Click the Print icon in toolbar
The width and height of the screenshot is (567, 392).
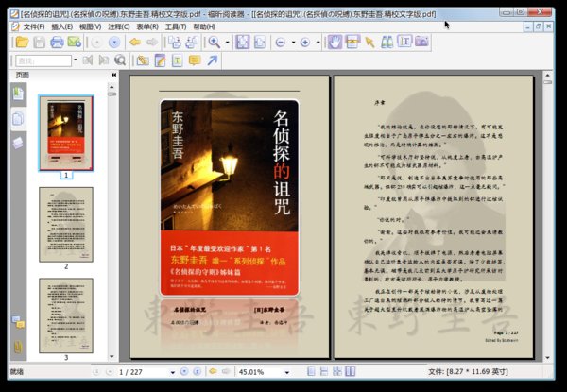[57, 43]
